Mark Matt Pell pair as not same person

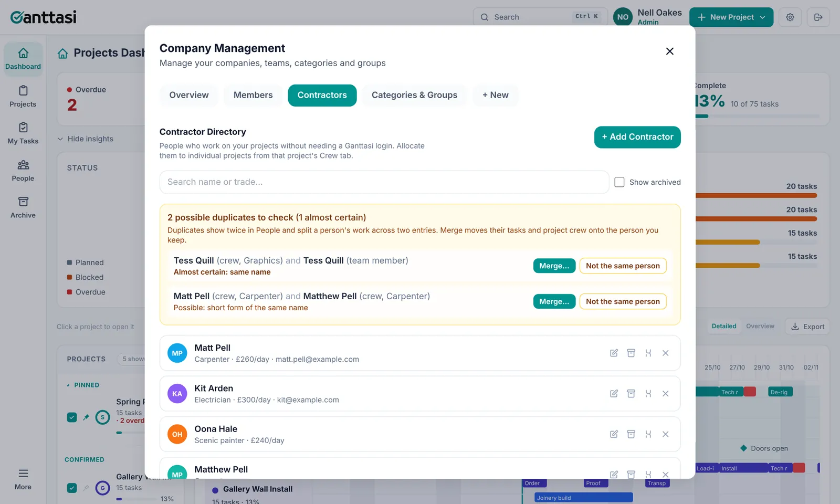[x=623, y=302]
